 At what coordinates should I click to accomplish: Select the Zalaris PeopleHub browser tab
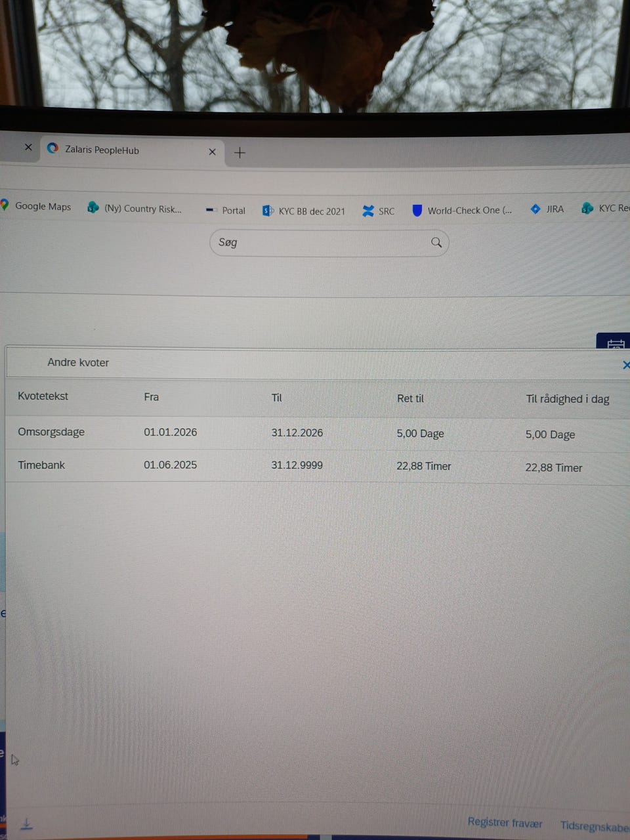pos(133,150)
